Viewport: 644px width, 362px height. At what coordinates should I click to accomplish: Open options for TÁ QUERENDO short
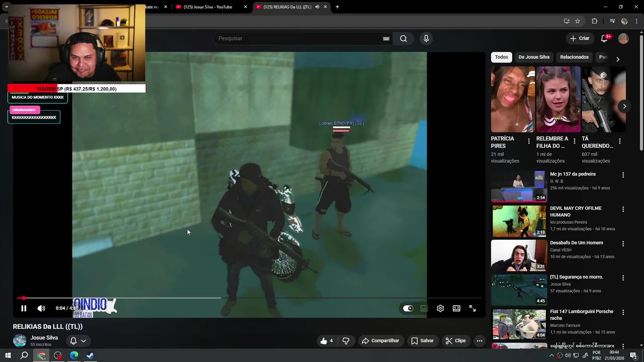(x=619, y=142)
